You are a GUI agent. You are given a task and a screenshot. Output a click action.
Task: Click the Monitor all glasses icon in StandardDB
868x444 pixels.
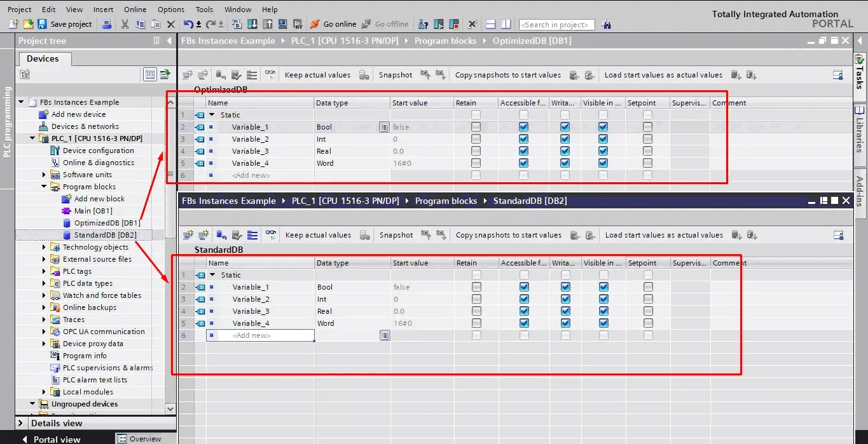pos(271,234)
